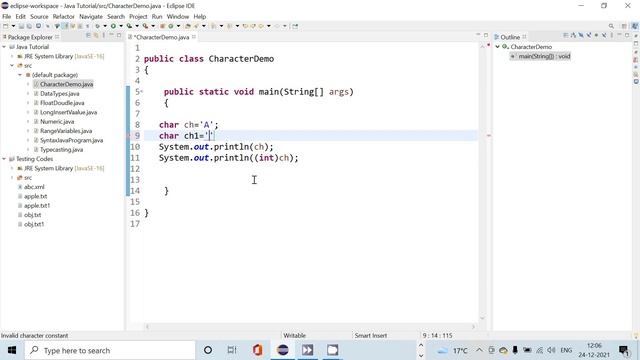640x360 pixels.
Task: Click Eclipse icon in taskbar
Action: pos(282,350)
